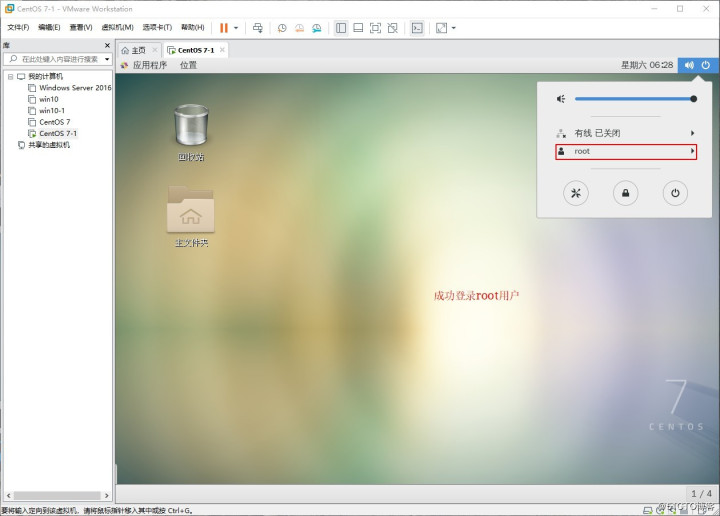Close the CentOS 7-1 tab
Viewport: 720px width, 516px height.
(x=222, y=50)
